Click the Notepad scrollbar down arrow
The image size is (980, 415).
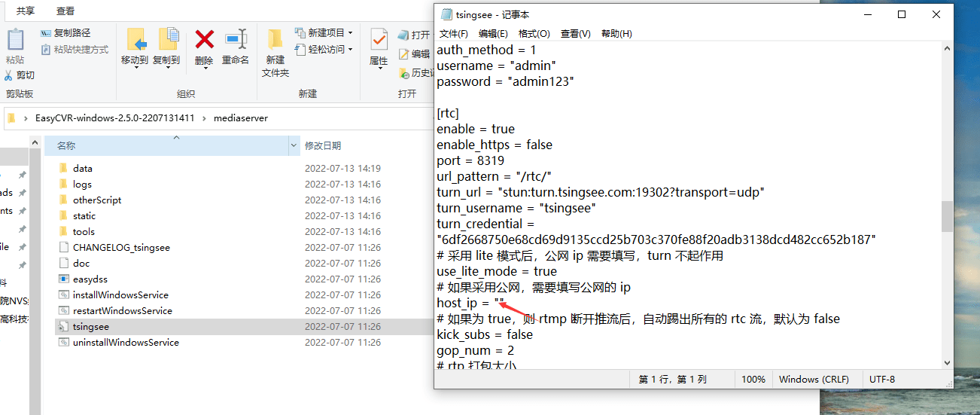click(x=947, y=362)
